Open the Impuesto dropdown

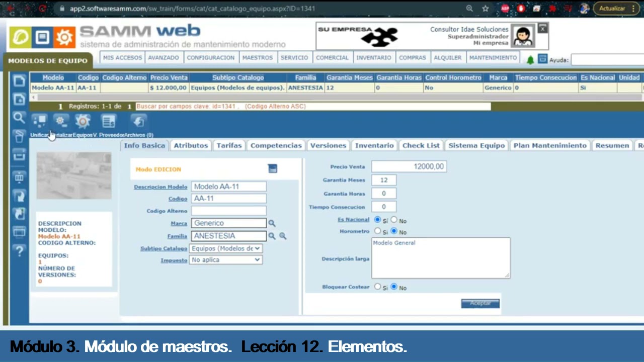pos(226,260)
